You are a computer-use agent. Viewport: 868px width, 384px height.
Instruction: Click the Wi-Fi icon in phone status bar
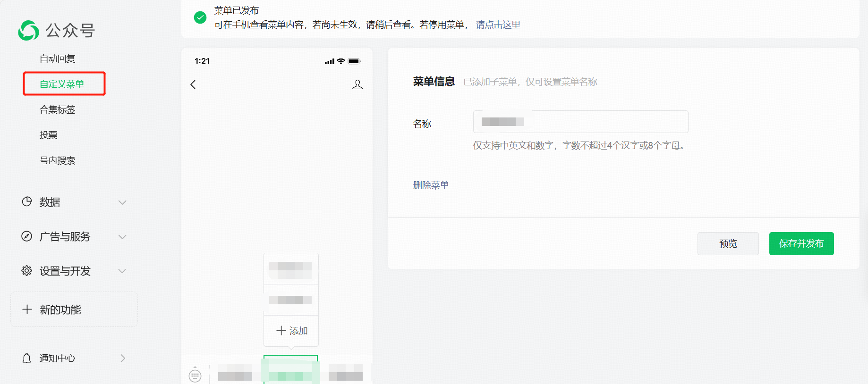click(341, 61)
